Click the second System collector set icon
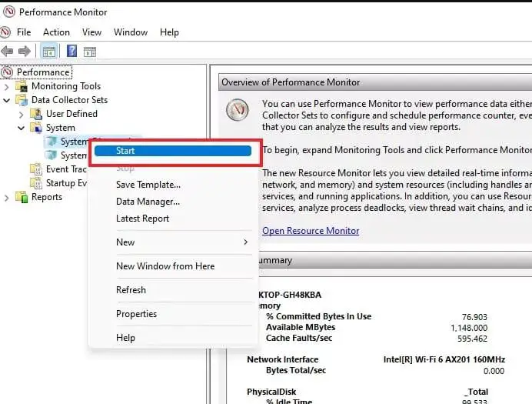This screenshot has width=532, height=404. (52, 155)
